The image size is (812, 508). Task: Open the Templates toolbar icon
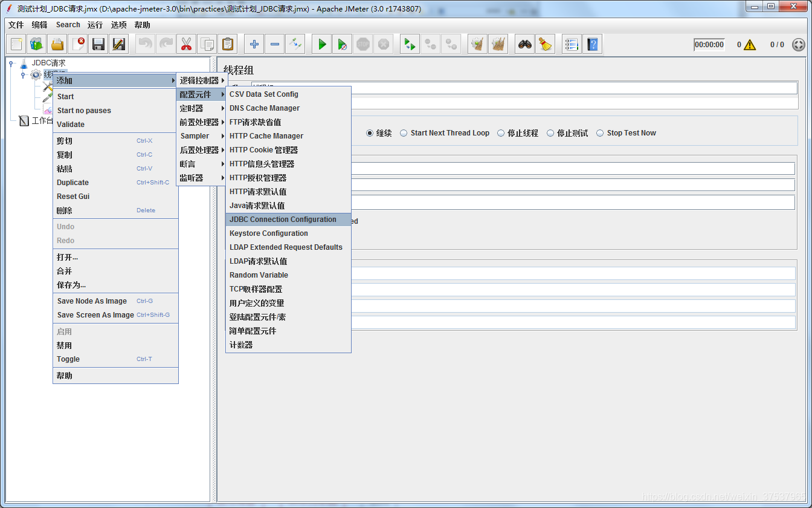(37, 44)
